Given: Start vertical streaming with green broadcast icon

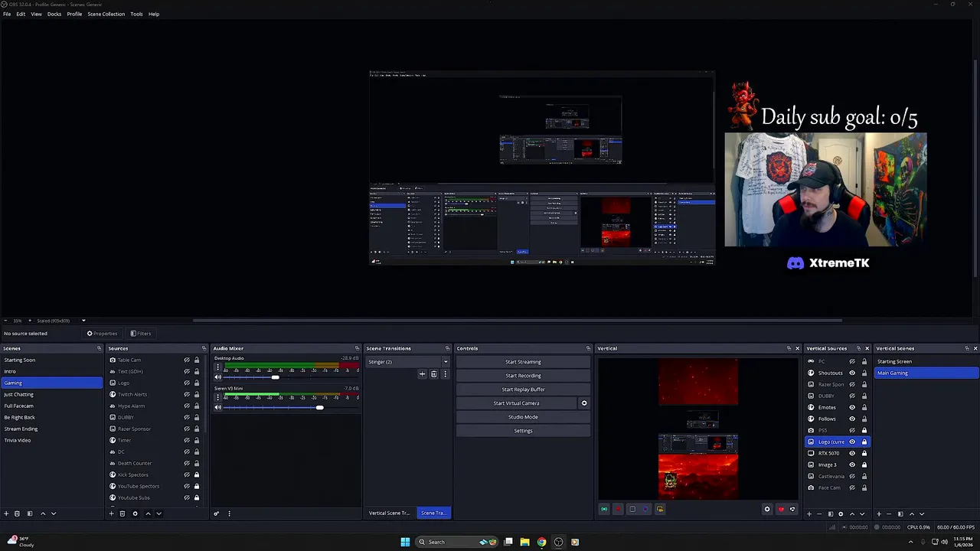Looking at the screenshot, I should point(604,509).
